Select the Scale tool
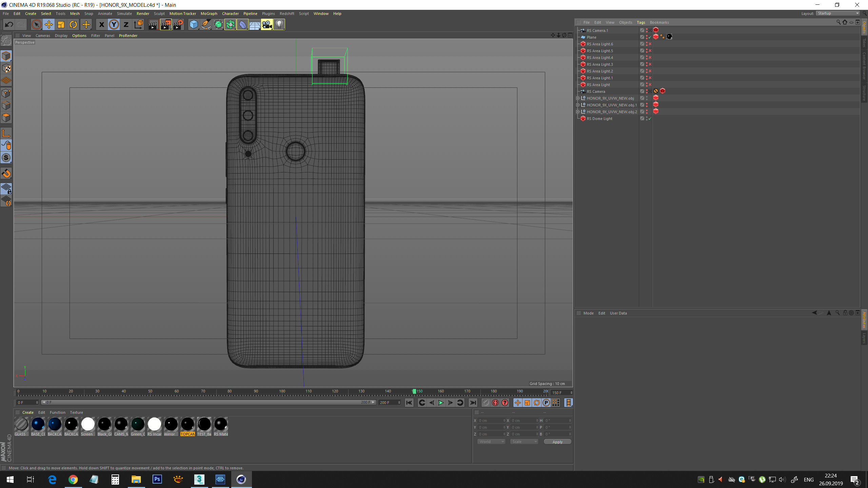The image size is (868, 488). (61, 24)
